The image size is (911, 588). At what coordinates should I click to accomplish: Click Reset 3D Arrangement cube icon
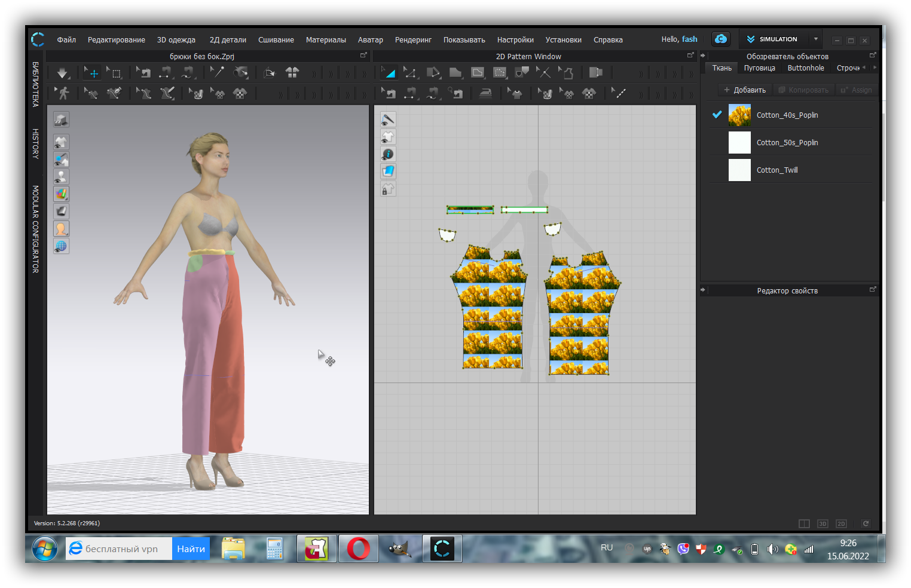(x=270, y=73)
